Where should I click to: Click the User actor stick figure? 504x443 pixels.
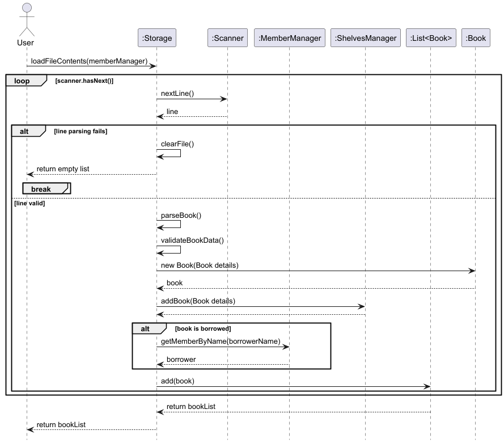[x=27, y=20]
